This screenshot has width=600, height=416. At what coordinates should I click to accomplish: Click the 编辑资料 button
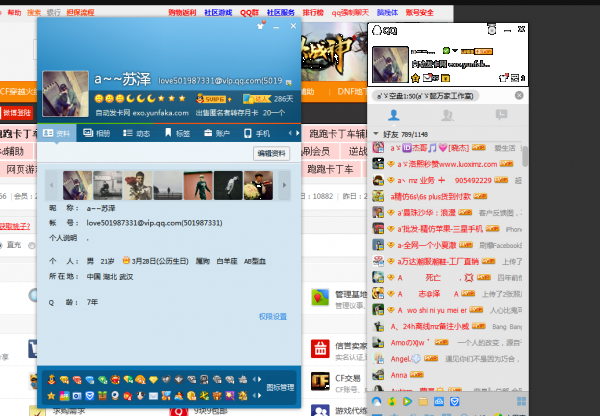pos(271,153)
